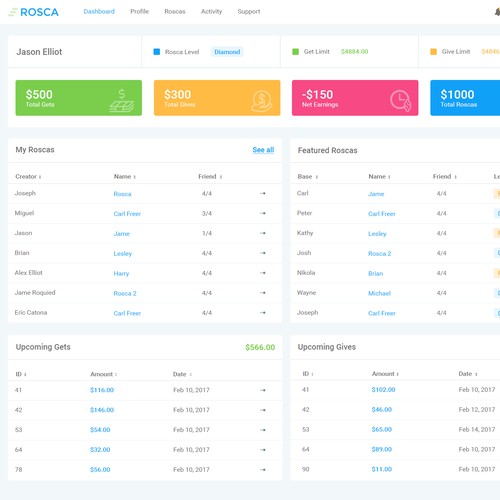Sort Upcoming Gives by ID

pos(308,374)
